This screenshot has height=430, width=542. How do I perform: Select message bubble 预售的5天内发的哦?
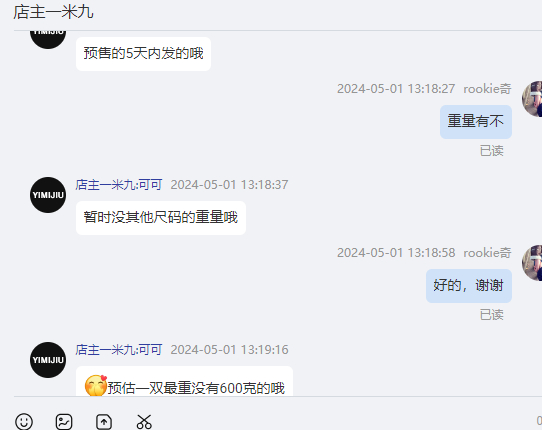coord(143,54)
